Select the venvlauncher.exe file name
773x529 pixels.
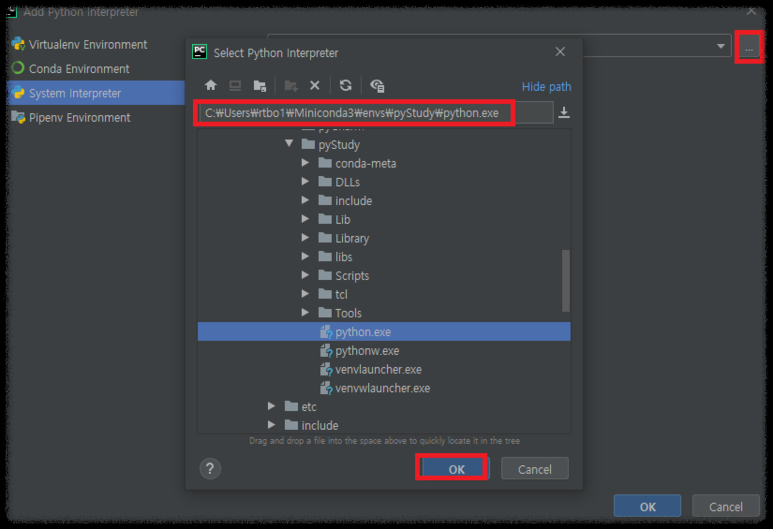pyautogui.click(x=379, y=370)
